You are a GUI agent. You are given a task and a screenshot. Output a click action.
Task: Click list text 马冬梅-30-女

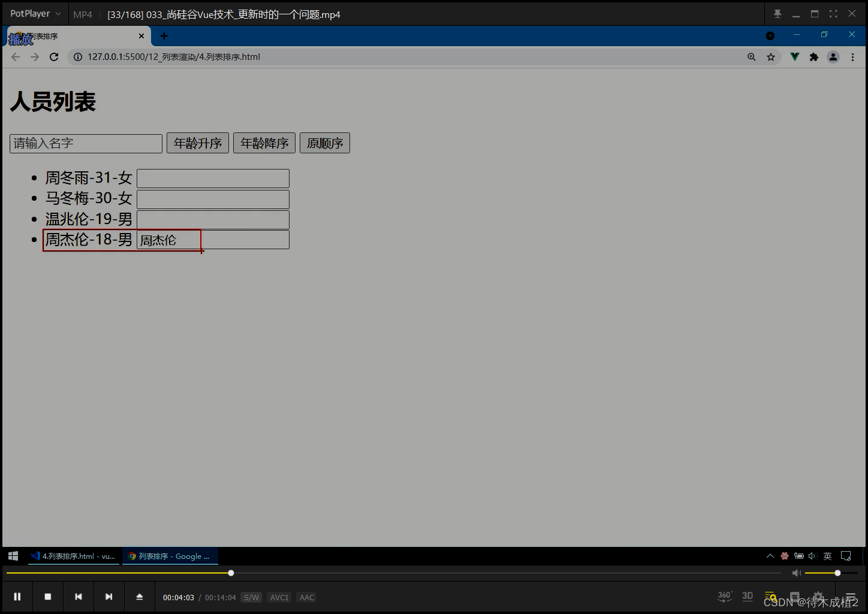(x=89, y=198)
